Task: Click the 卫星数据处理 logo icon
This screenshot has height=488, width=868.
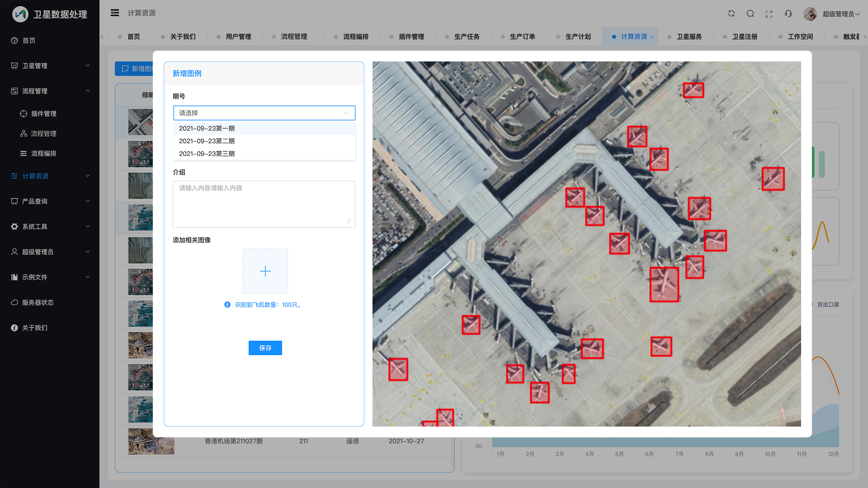Action: pos(20,14)
